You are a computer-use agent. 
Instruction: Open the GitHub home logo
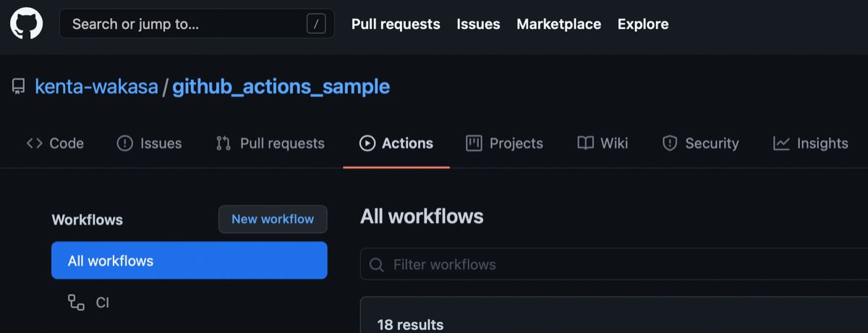(x=27, y=24)
